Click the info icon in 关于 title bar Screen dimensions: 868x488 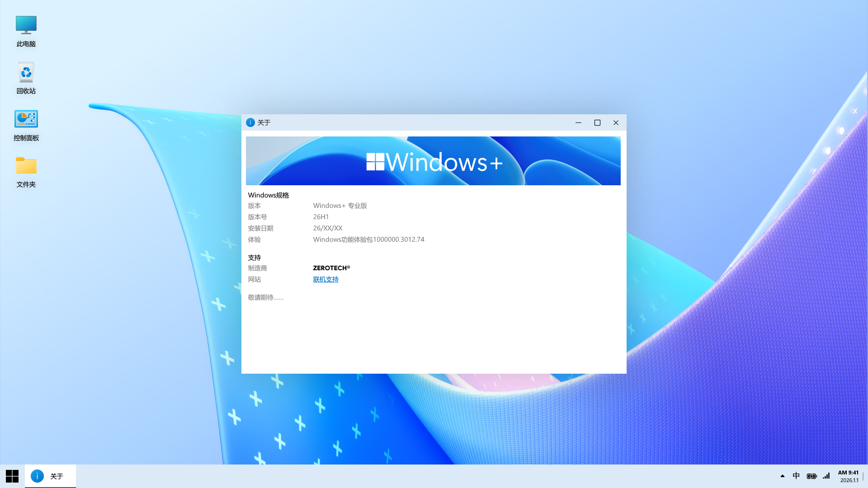pos(250,122)
